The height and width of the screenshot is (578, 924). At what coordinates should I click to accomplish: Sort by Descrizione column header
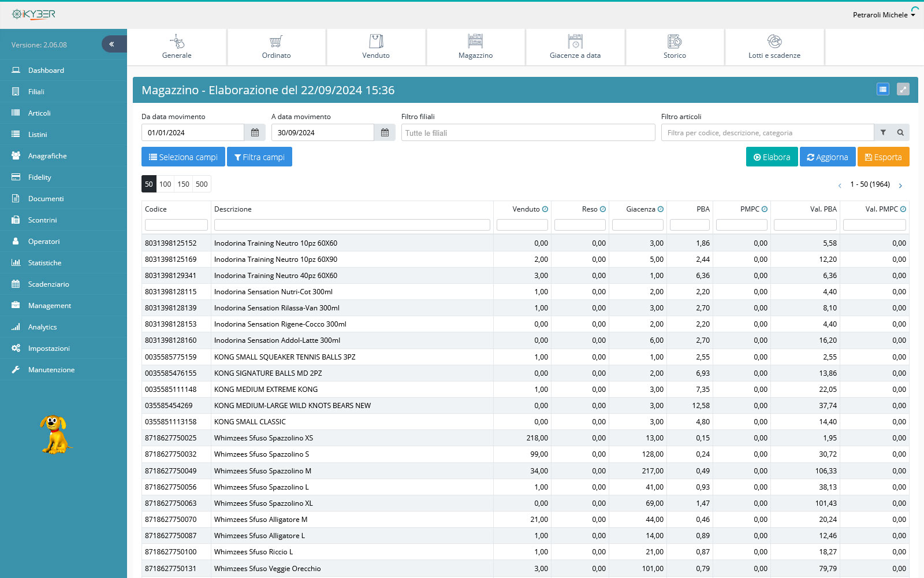(233, 209)
